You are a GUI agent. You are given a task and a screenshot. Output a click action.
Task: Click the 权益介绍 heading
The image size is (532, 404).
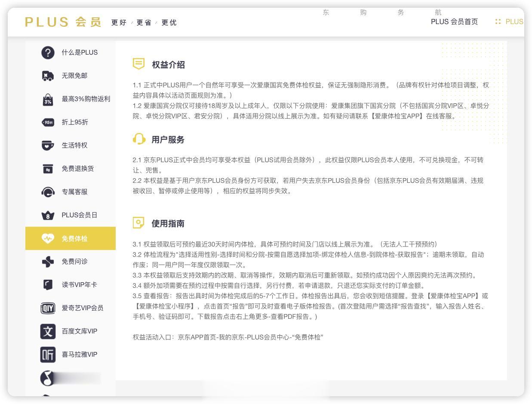click(168, 65)
